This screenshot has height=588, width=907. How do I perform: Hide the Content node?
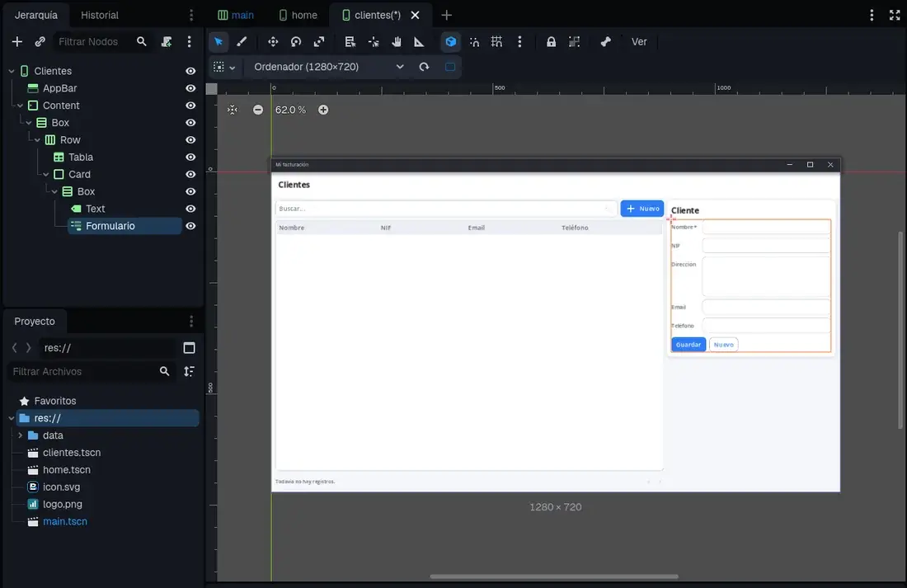[x=190, y=106]
